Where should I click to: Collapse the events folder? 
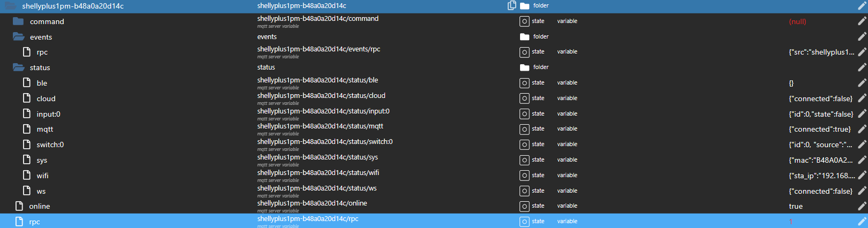tap(19, 36)
